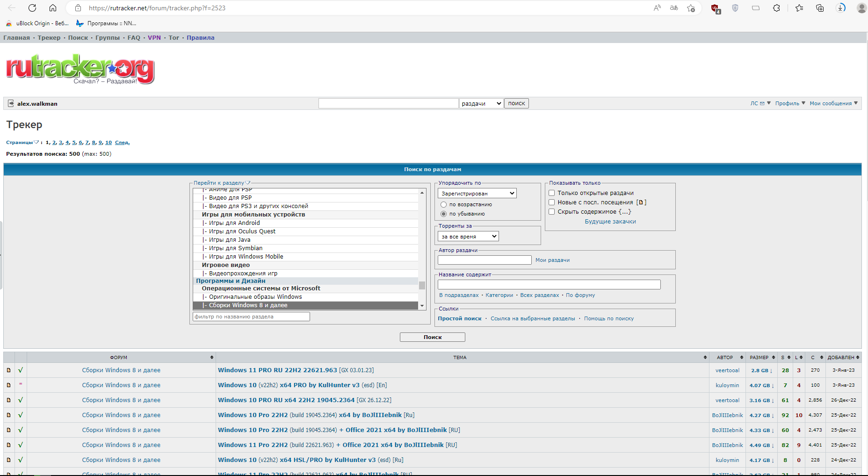868x476 pixels.
Task: Go to browser Home icon
Action: tap(53, 8)
